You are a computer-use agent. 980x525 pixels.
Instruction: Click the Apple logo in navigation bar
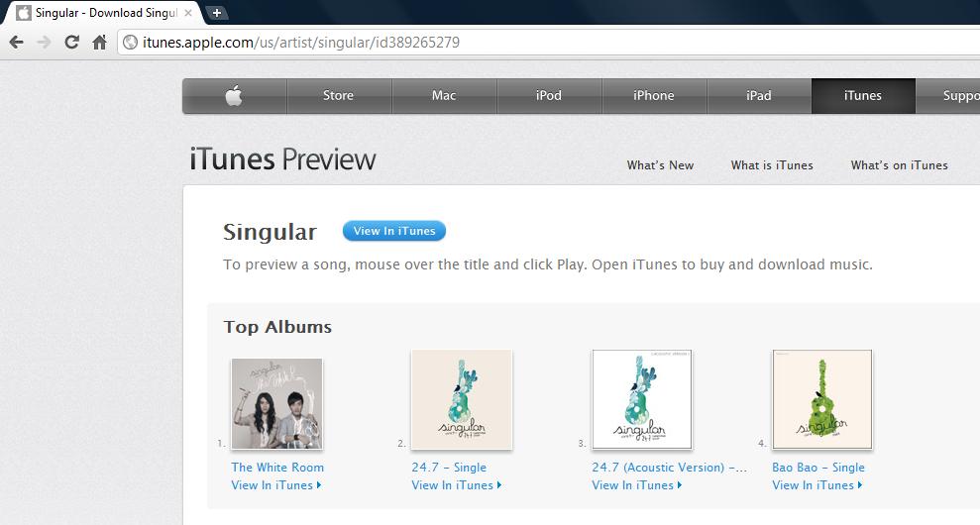pyautogui.click(x=234, y=96)
